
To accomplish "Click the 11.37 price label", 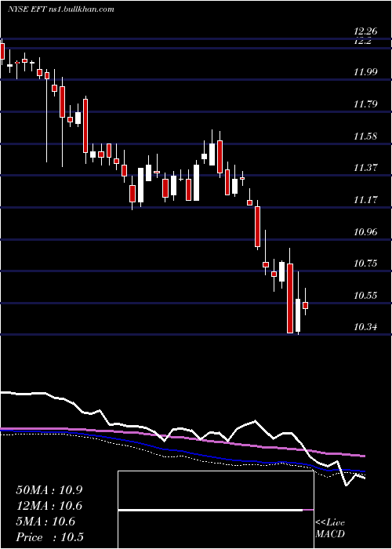I will pos(365,168).
